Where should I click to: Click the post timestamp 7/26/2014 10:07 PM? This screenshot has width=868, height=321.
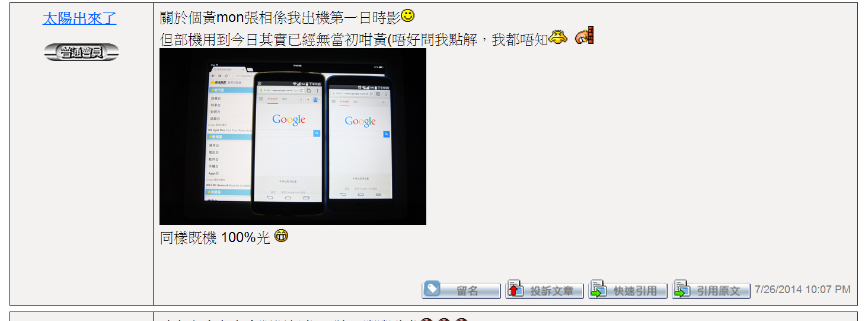click(x=803, y=290)
